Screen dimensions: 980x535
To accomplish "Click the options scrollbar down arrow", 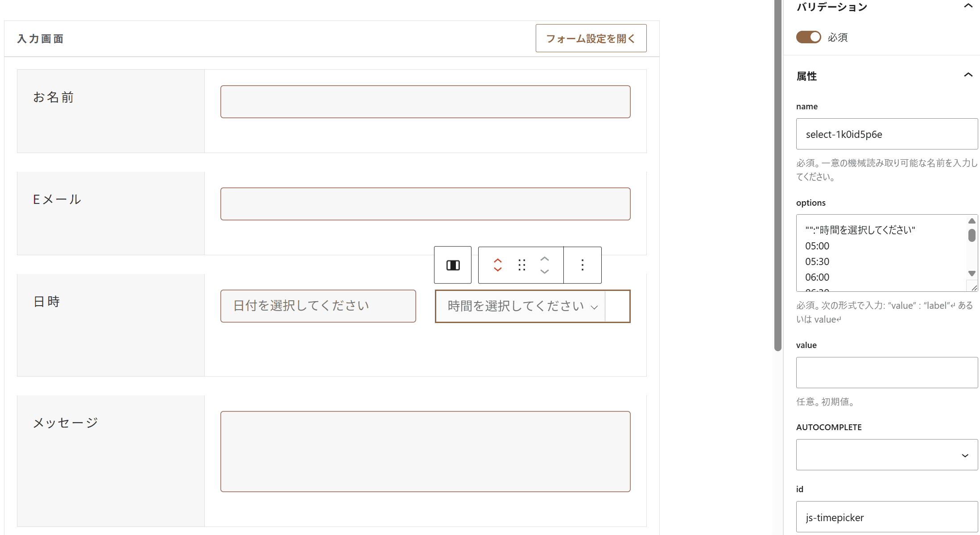I will point(972,273).
